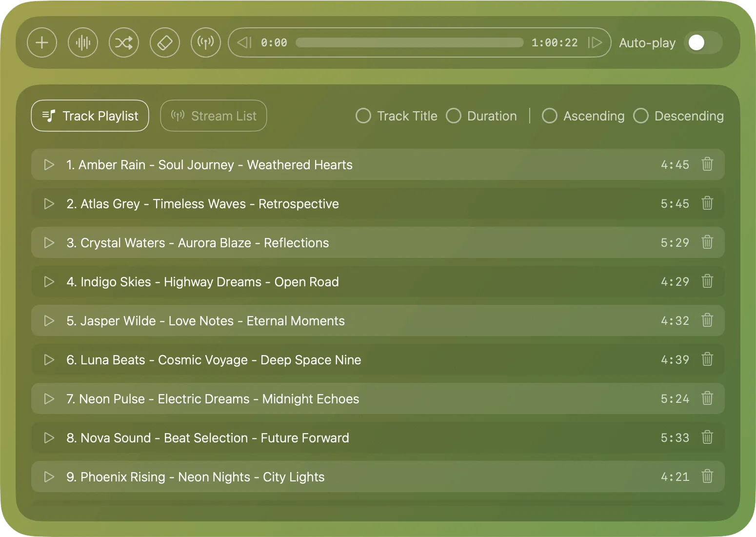Click the playback progress bar
756x537 pixels.
pos(409,43)
